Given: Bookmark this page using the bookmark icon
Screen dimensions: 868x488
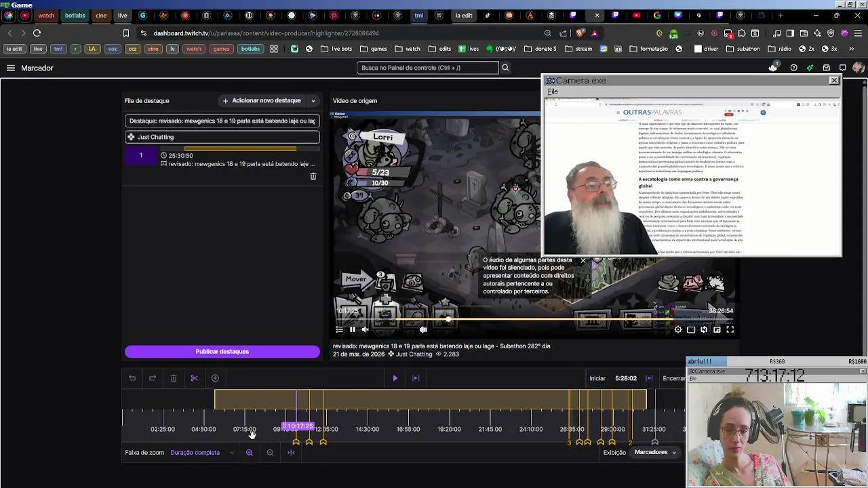Looking at the screenshot, I should 126,33.
